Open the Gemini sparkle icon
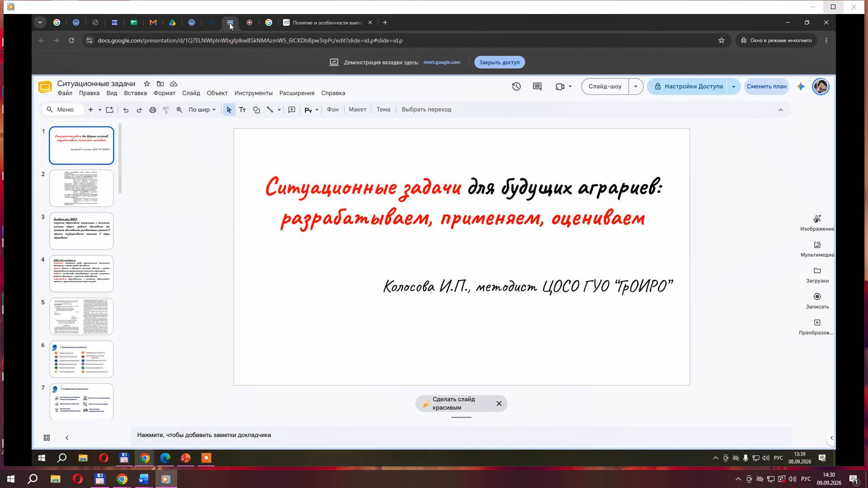 tap(801, 86)
